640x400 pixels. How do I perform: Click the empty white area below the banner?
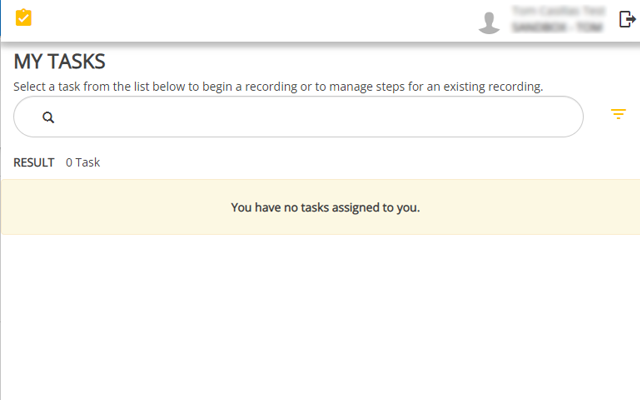(x=320, y=320)
